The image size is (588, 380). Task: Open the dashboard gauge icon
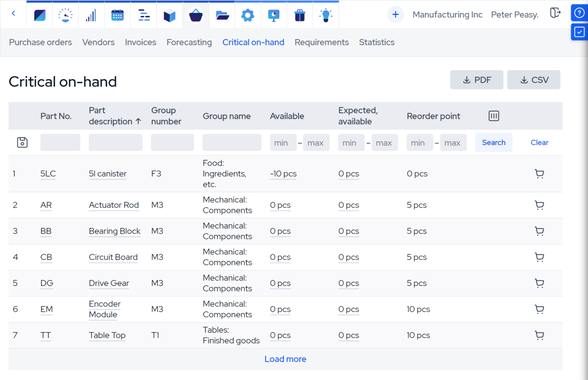click(x=65, y=14)
